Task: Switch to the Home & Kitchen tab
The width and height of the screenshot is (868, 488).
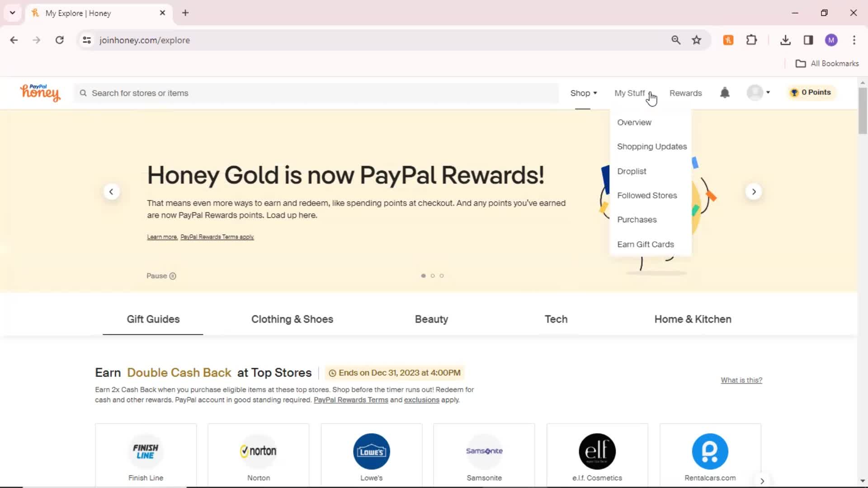Action: click(x=693, y=319)
